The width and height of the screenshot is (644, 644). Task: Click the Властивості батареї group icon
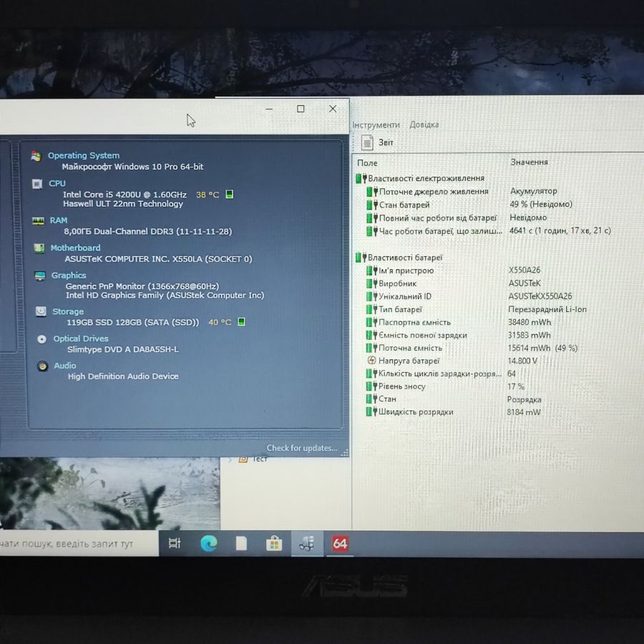361,258
